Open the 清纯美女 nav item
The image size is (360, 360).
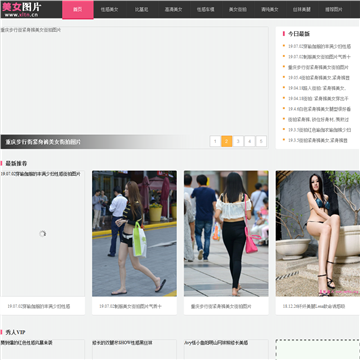pos(270,10)
